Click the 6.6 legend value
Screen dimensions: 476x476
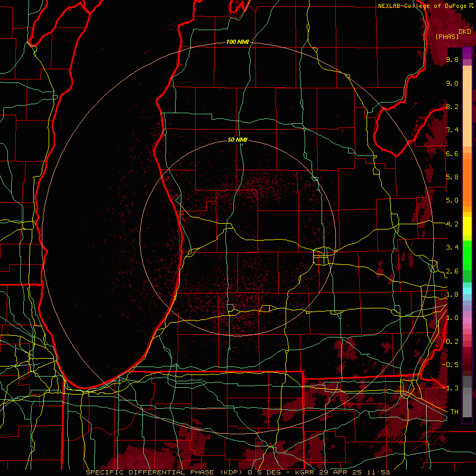coord(452,153)
